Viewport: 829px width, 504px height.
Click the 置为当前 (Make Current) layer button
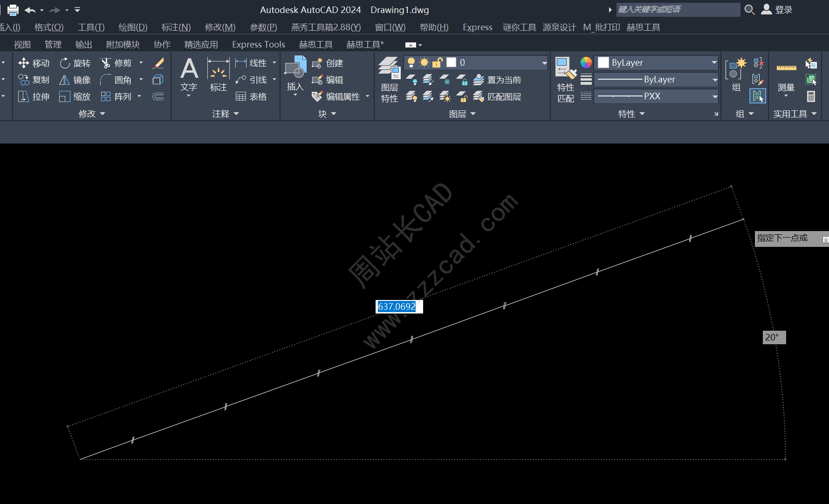(x=497, y=80)
